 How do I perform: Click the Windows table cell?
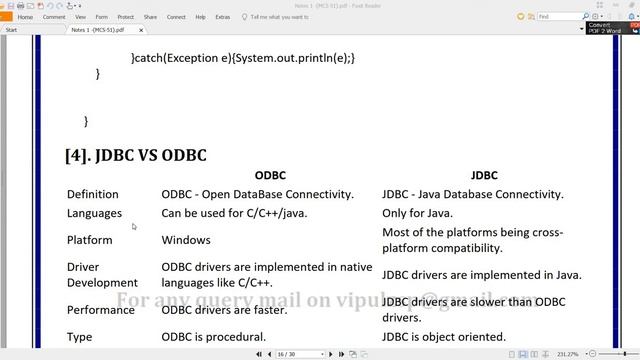(x=186, y=240)
